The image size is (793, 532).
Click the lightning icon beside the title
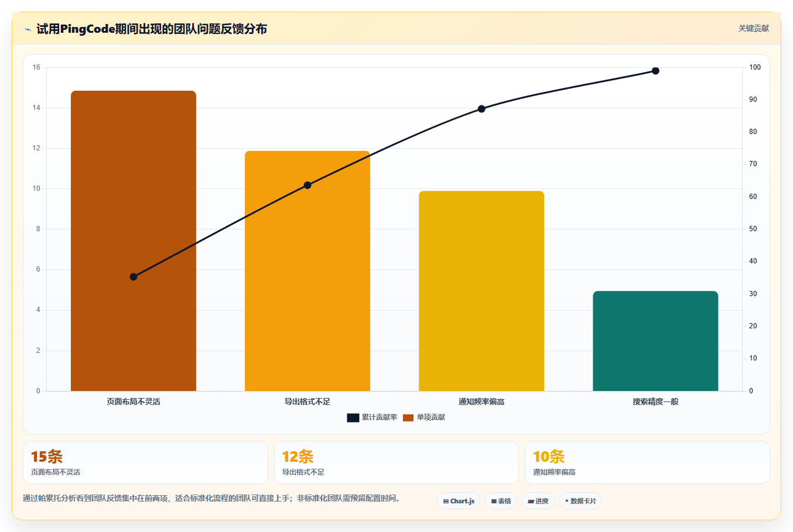click(x=28, y=29)
